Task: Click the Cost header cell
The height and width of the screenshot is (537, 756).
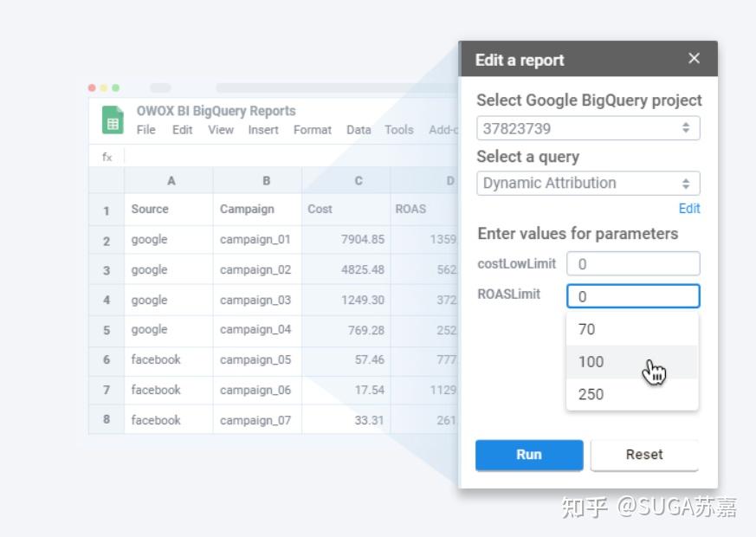Action: click(346, 210)
